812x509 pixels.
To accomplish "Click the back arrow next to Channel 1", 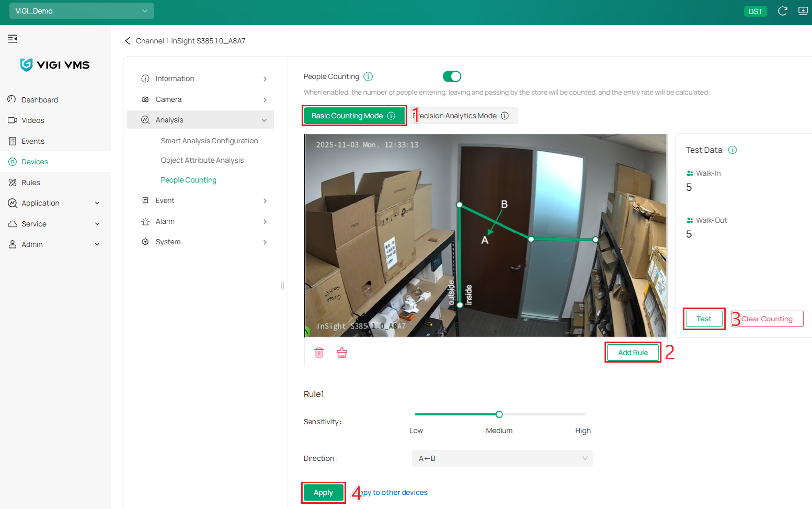I will [x=127, y=41].
